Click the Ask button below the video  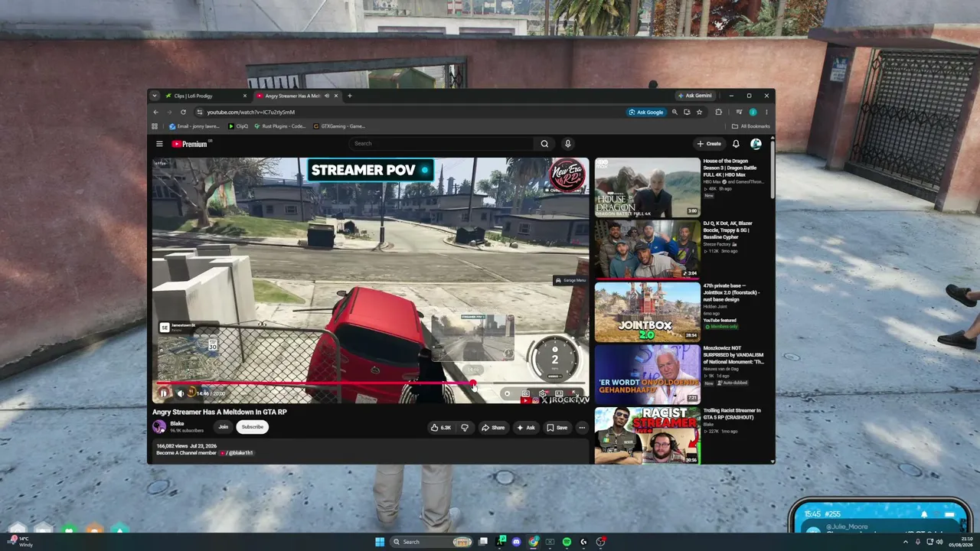525,428
